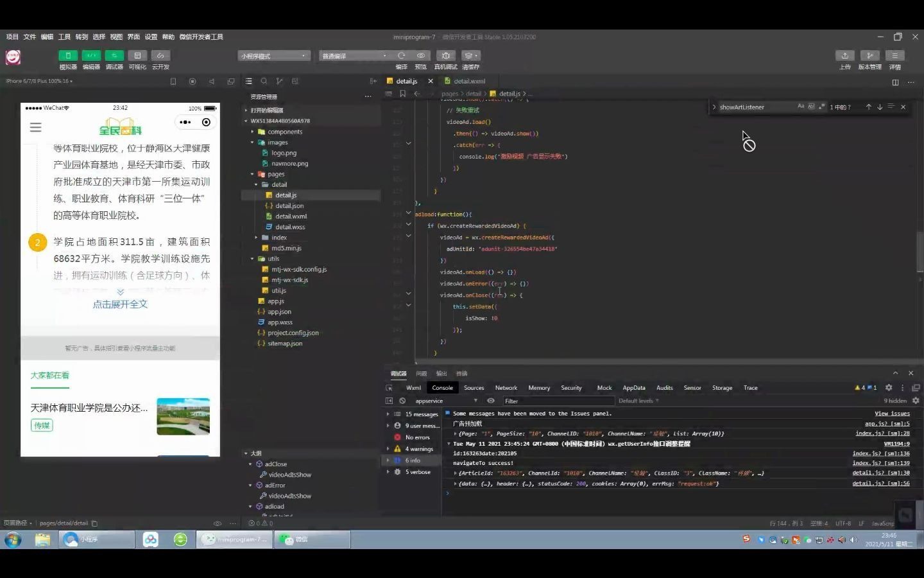The width and height of the screenshot is (924, 578).
Task: Click the simulator stop/record circle icon
Action: coord(193,82)
